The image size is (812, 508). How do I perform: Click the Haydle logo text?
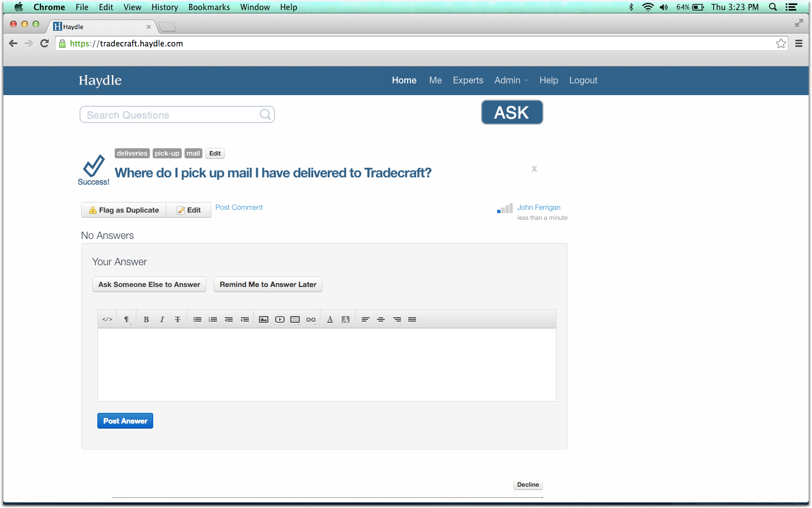pos(100,80)
